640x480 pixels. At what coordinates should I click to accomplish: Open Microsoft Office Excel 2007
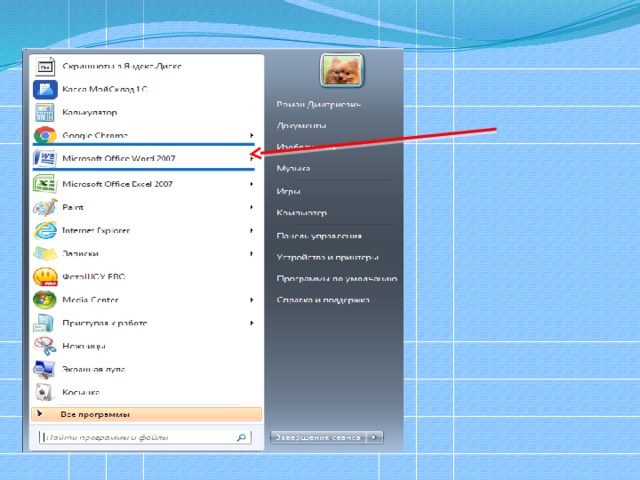(117, 184)
